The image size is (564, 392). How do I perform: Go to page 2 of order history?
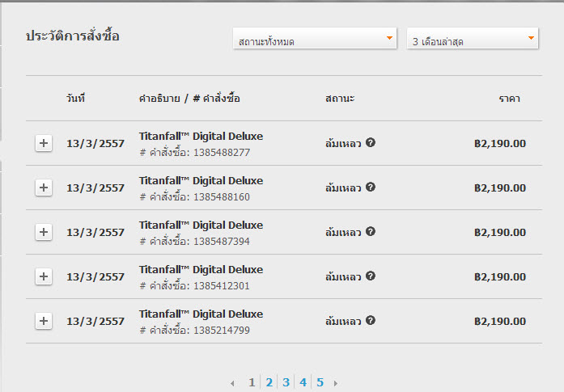[269, 382]
